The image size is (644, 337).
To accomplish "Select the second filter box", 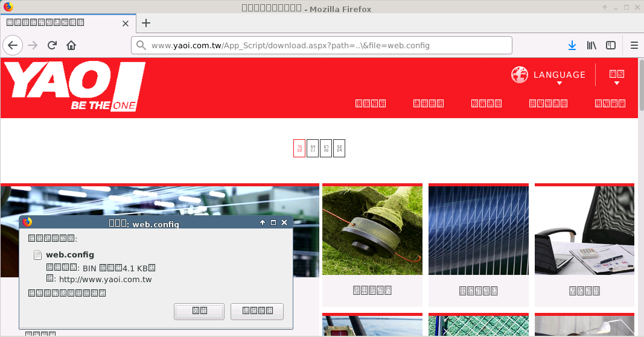I will point(313,148).
